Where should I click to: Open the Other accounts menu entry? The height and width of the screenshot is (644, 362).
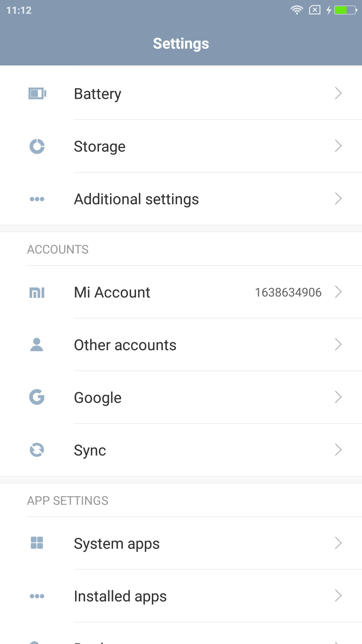(x=125, y=345)
